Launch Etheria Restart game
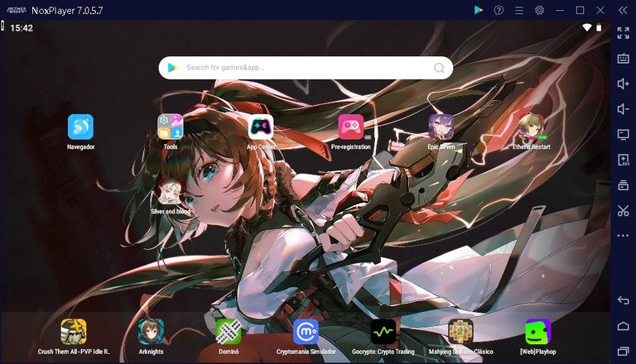This screenshot has width=636, height=364. pyautogui.click(x=532, y=127)
